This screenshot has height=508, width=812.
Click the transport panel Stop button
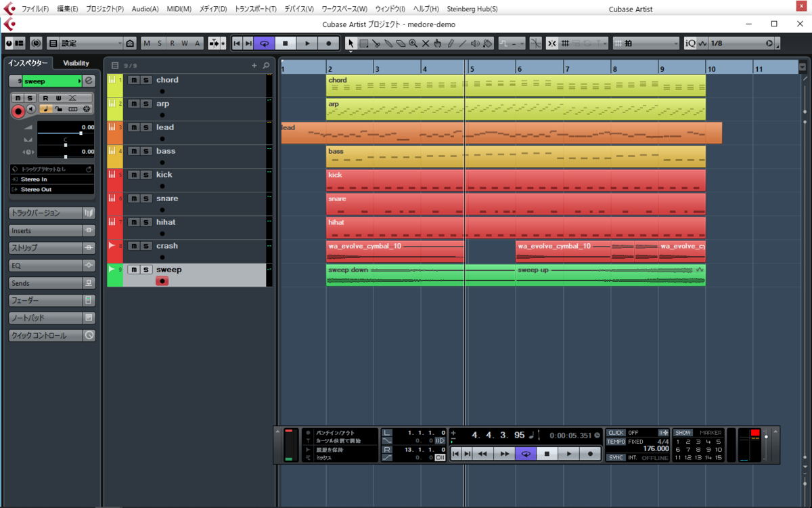tap(547, 454)
